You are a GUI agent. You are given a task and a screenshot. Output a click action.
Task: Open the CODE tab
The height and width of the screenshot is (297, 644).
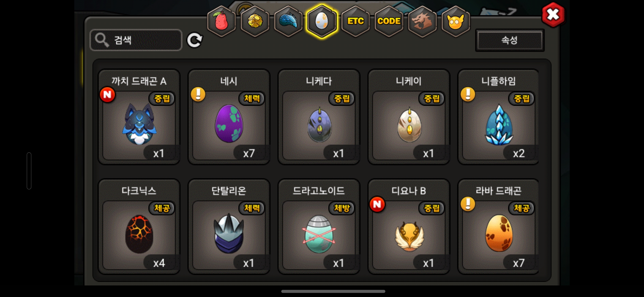coord(389,21)
